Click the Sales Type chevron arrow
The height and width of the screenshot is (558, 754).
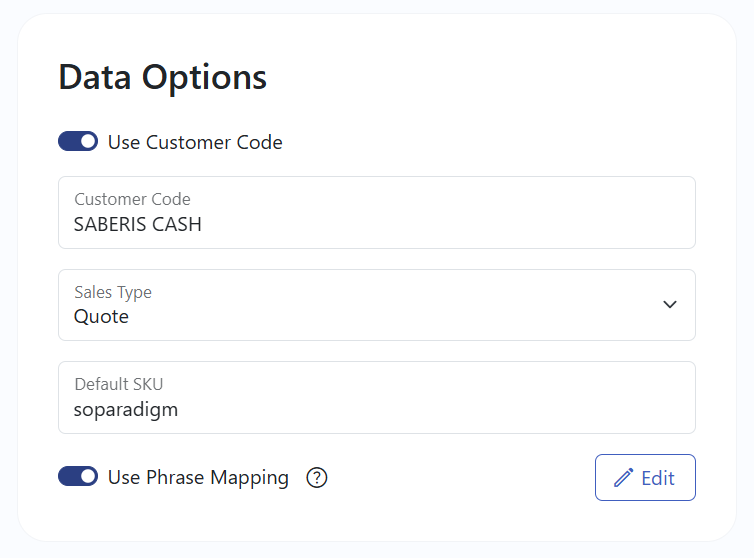(x=670, y=304)
